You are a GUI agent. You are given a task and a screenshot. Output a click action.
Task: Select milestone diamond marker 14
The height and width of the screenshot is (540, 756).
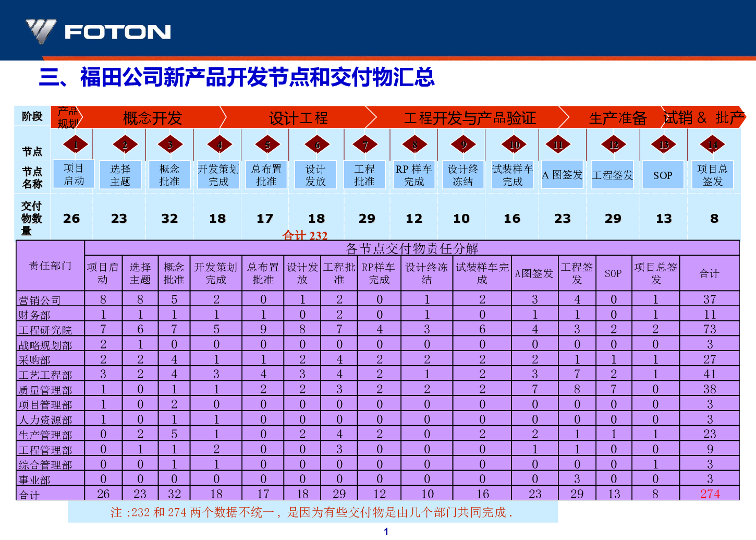[x=713, y=145]
